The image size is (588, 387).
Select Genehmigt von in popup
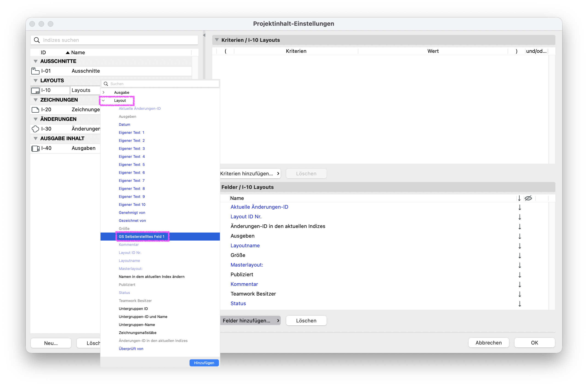132,213
